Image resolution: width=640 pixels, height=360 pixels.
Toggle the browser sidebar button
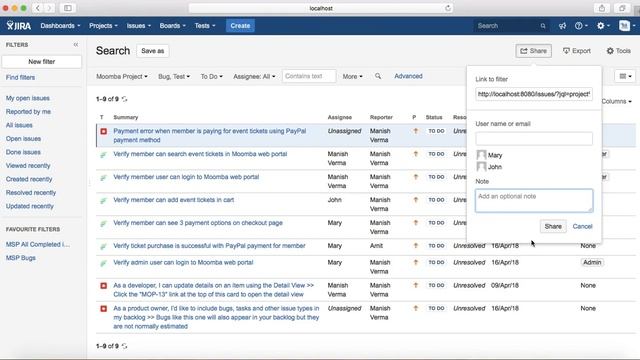pyautogui.click(x=68, y=8)
